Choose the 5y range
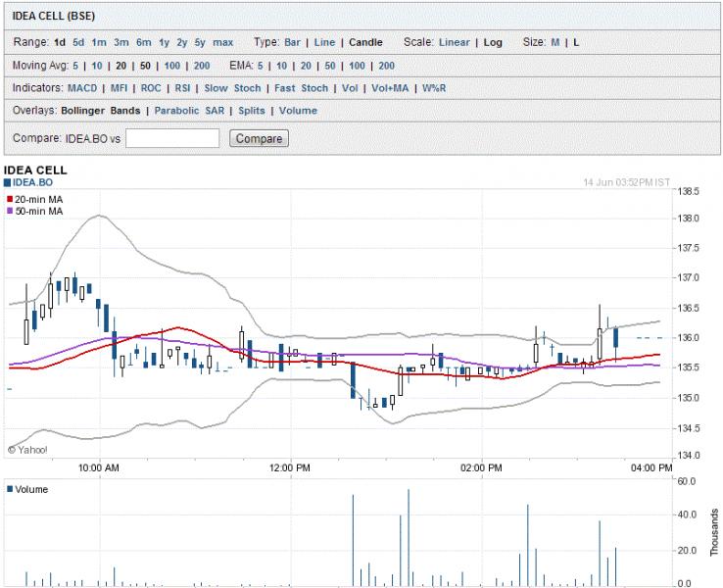The image size is (723, 588). click(200, 42)
